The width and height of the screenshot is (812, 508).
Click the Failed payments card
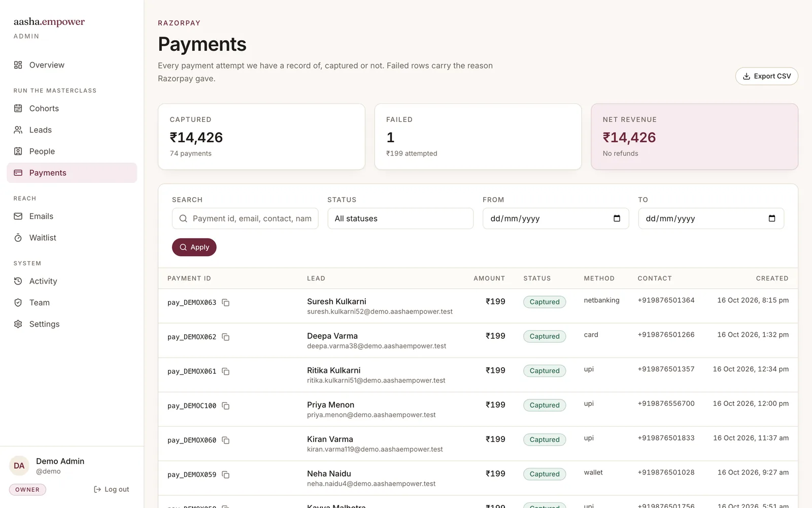point(478,137)
